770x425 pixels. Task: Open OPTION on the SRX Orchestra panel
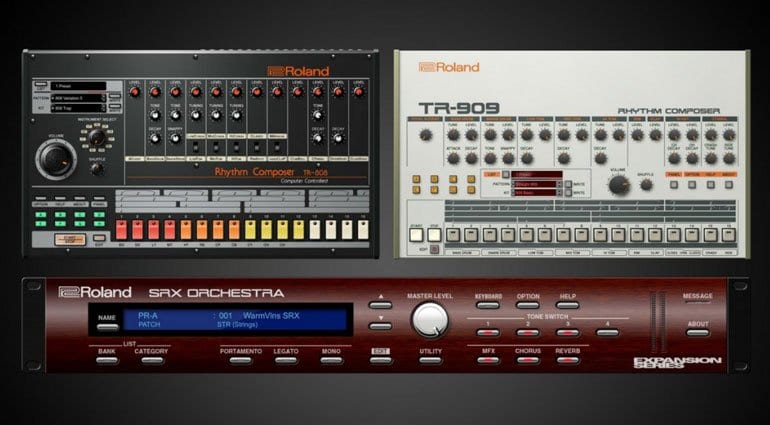(528, 305)
